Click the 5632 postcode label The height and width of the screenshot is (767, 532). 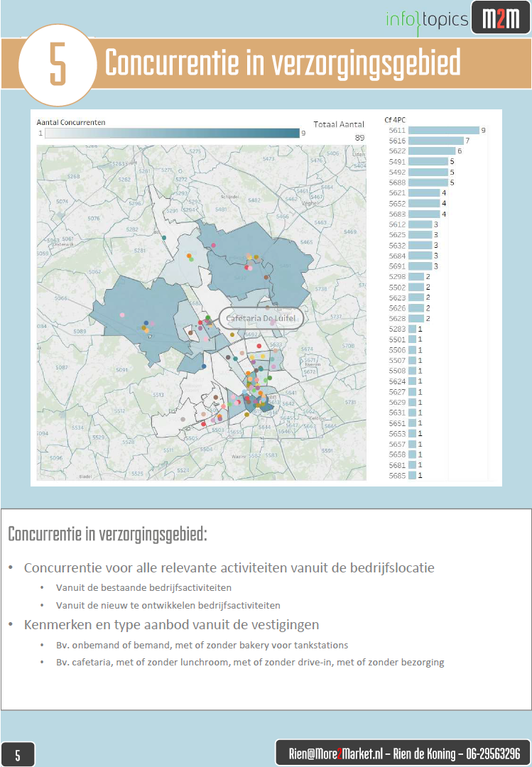pos(397,246)
